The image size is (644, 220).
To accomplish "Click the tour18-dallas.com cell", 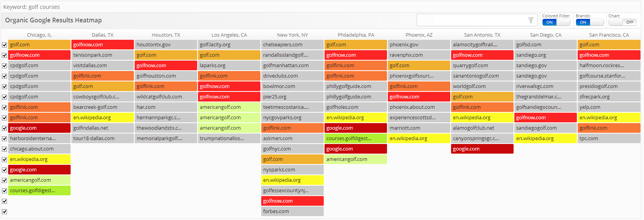I will pos(103,139).
